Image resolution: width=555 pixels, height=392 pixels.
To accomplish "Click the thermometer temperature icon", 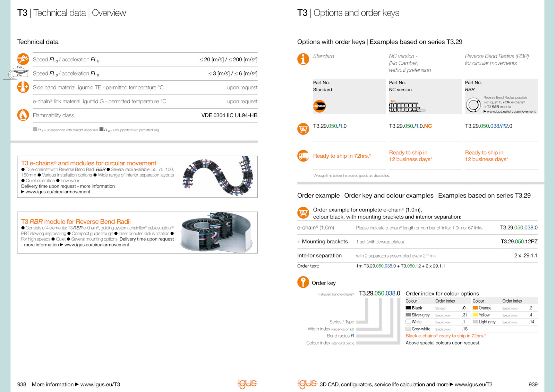I will 23,87.
